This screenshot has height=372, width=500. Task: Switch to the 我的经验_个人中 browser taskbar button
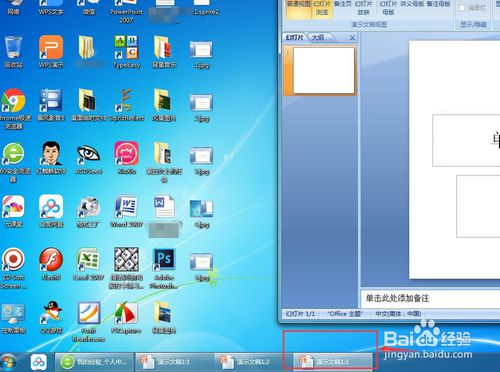[94, 362]
